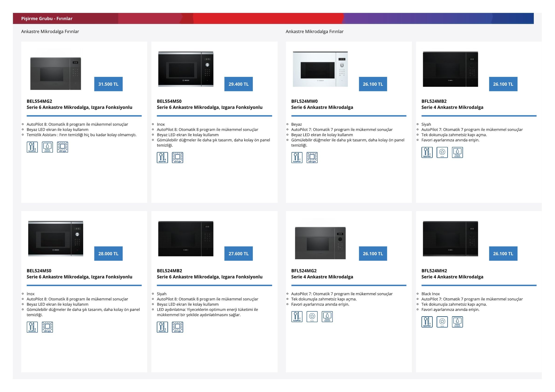Click the model name BEL554MS0
This screenshot has height=392, width=555.
pos(169,101)
